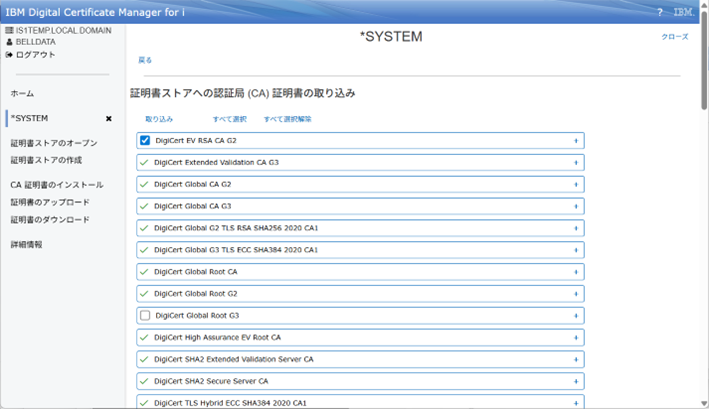Click green checkmark on DigiCert Global CA G2
Image resolution: width=709 pixels, height=409 pixels.
145,184
